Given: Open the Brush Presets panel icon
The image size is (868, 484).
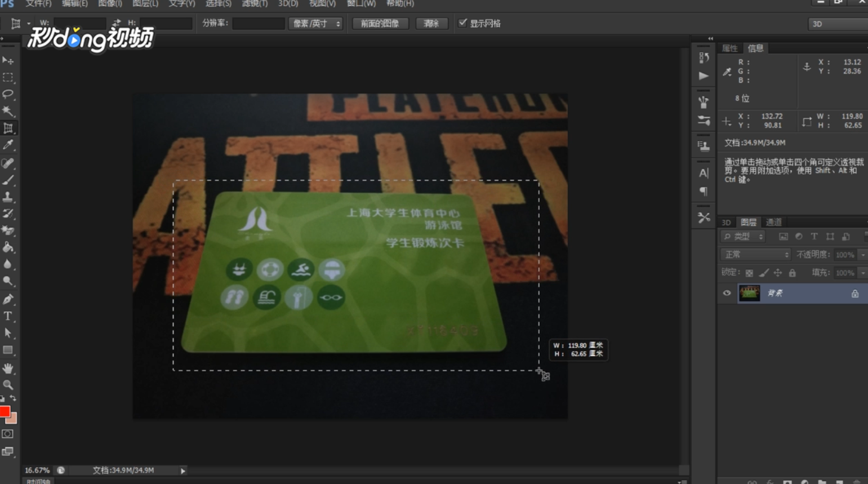Looking at the screenshot, I should [704, 102].
